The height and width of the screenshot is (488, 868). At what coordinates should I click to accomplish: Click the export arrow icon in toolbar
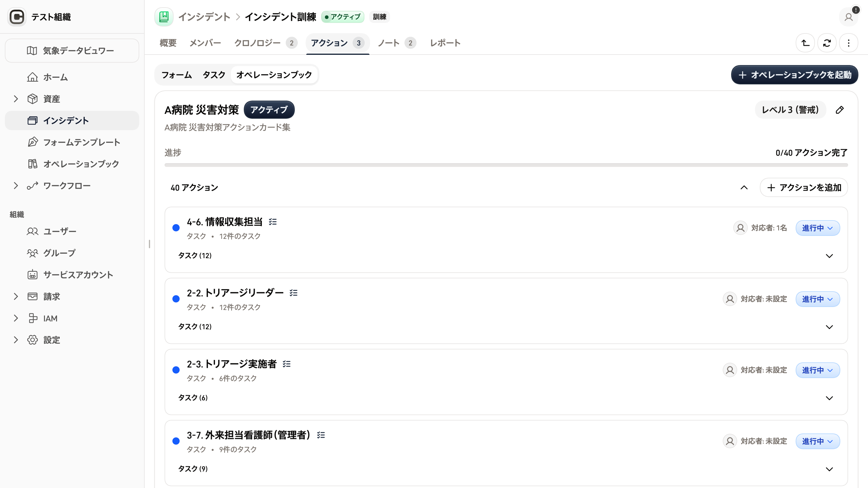click(x=805, y=43)
